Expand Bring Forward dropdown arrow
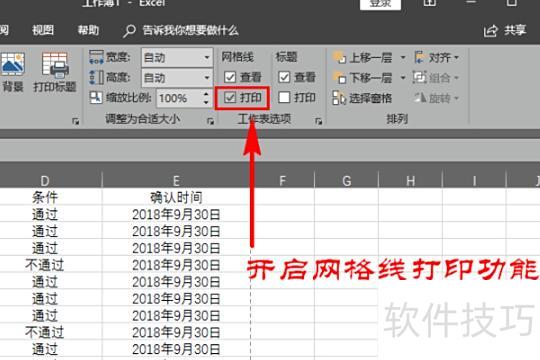Viewport: 540px width, 360px height. point(403,58)
